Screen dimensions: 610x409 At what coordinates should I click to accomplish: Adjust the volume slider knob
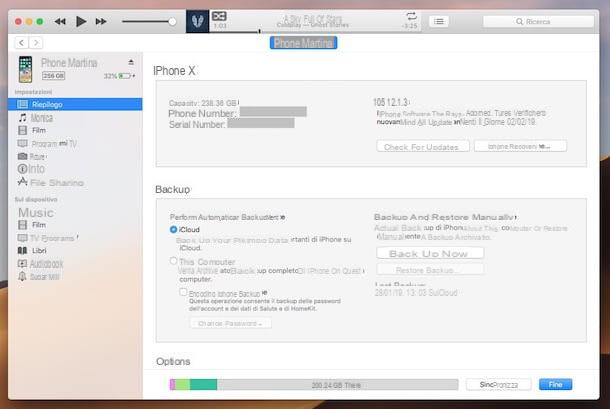172,21
